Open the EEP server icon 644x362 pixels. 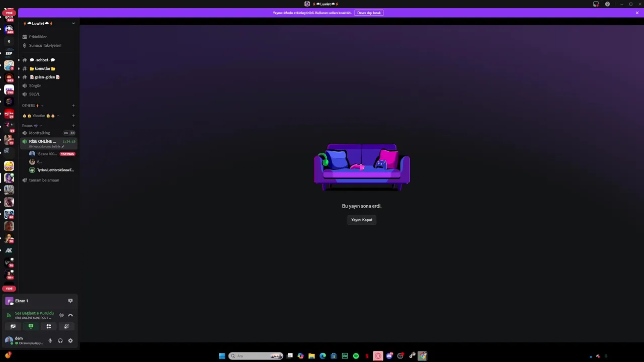point(9,53)
